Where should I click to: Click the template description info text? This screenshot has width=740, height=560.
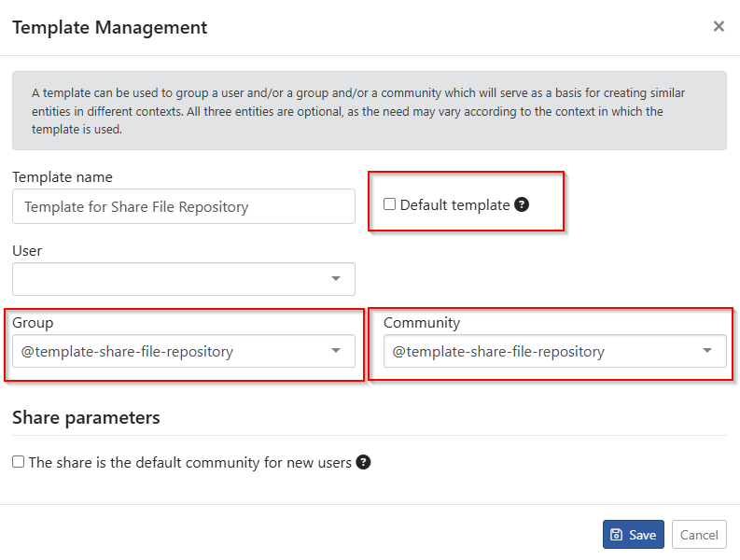click(x=358, y=111)
